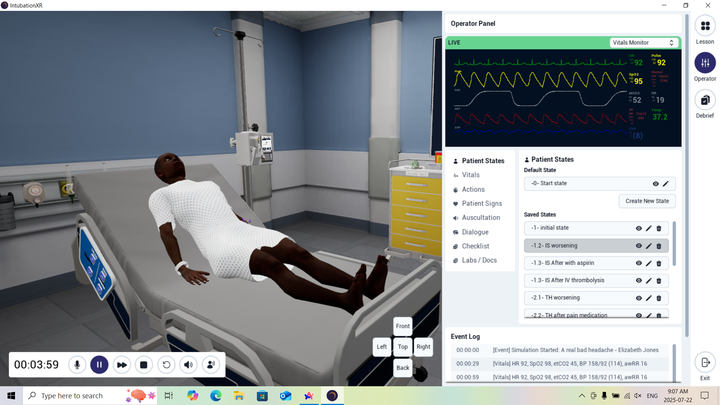This screenshot has height=405, width=720.
Task: Preview the -0- Start state
Action: tap(655, 184)
